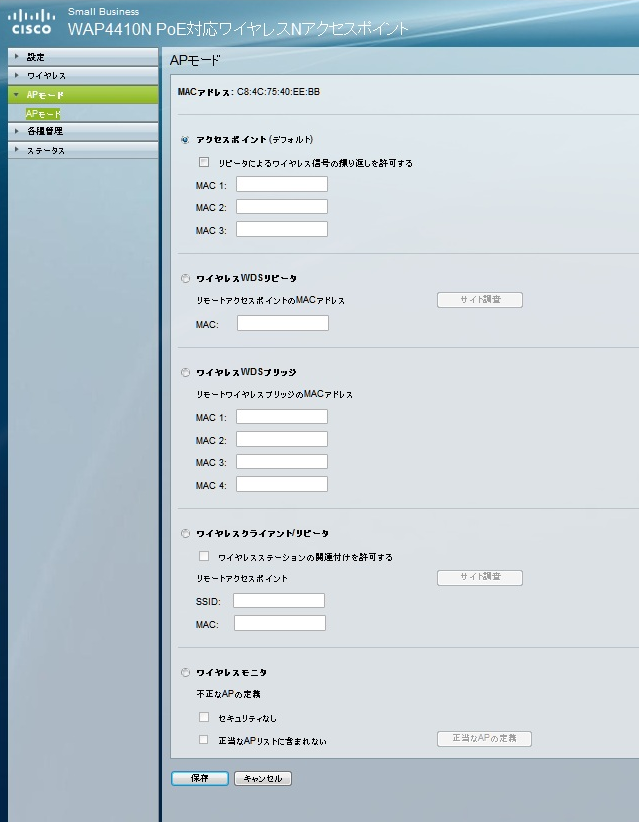Viewport: 639px width, 822px height.
Task: Check the セキュリティなし checkbox
Action: 204,717
